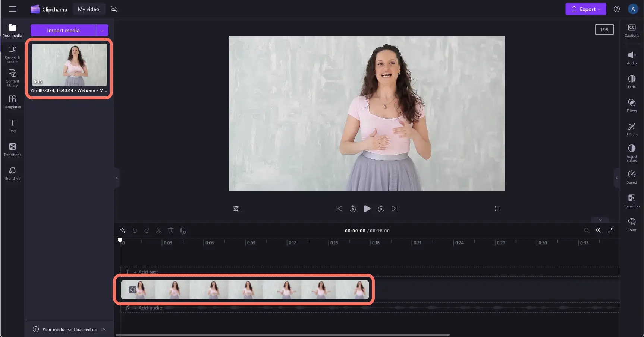Open the Your media tab
644x337 pixels.
12,31
